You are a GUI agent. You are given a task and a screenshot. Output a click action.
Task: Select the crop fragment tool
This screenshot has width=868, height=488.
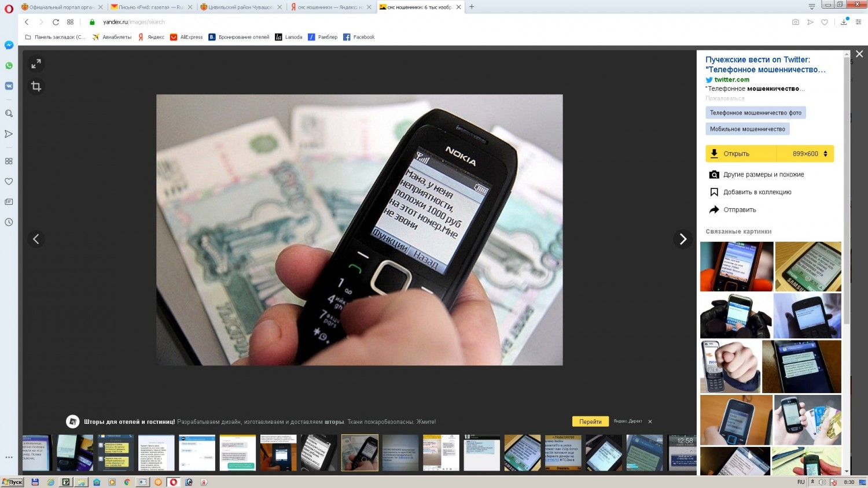(x=36, y=87)
